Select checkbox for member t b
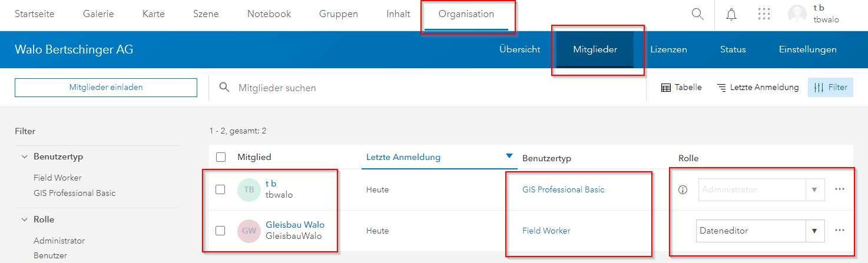The width and height of the screenshot is (868, 263). (220, 189)
